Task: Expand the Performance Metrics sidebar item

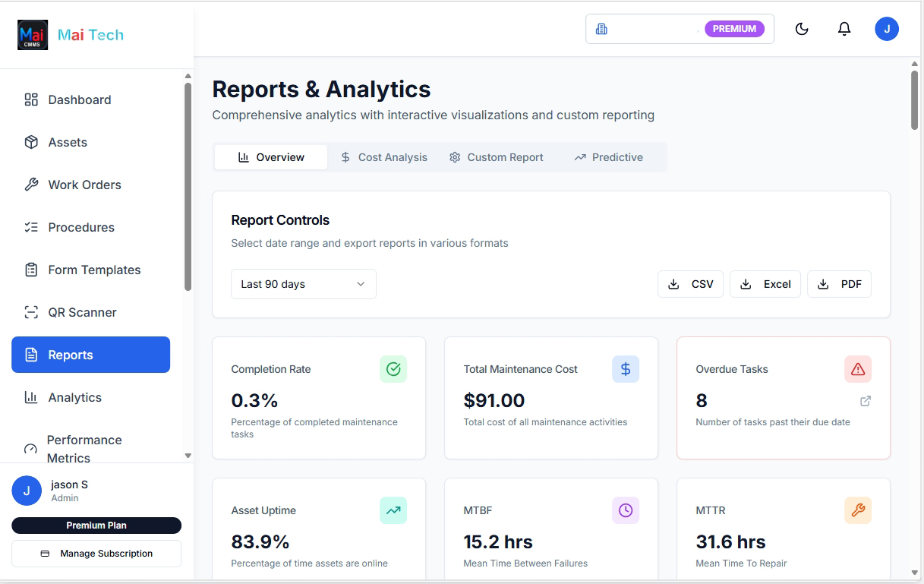Action: (84, 448)
